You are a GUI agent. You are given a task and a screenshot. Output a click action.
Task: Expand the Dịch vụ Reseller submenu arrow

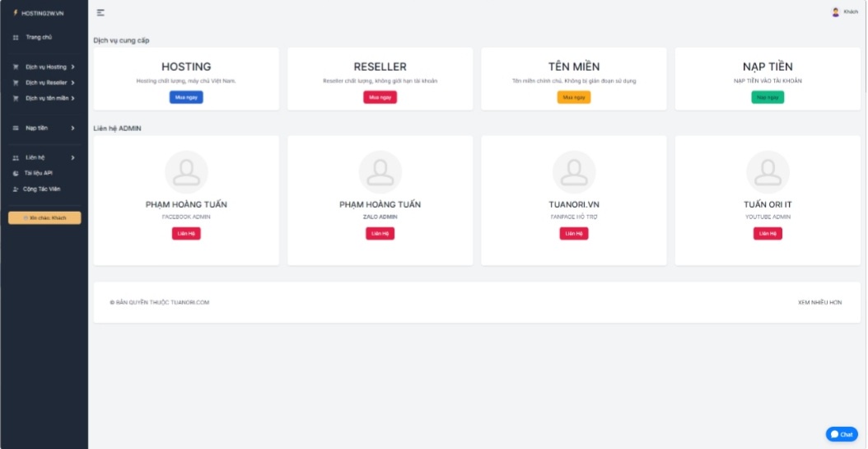coord(73,82)
